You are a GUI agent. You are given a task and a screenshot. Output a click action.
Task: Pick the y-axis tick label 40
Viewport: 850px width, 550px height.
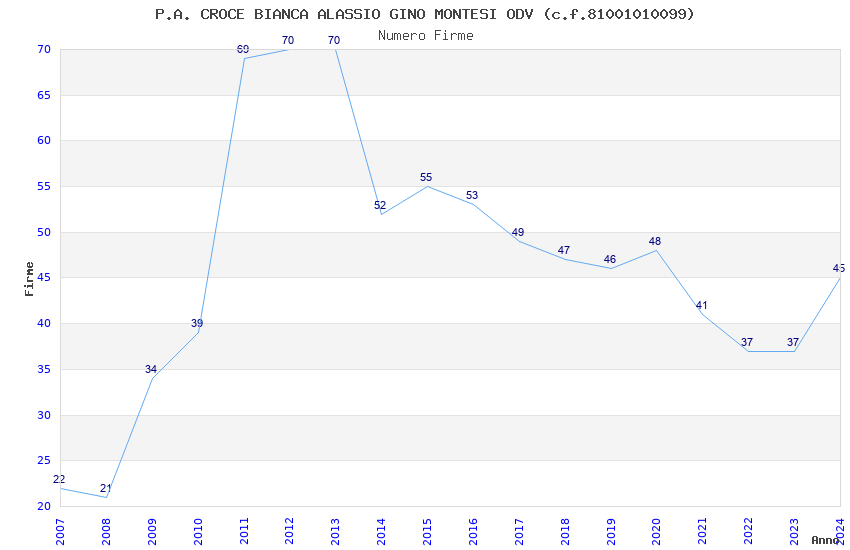(x=44, y=323)
